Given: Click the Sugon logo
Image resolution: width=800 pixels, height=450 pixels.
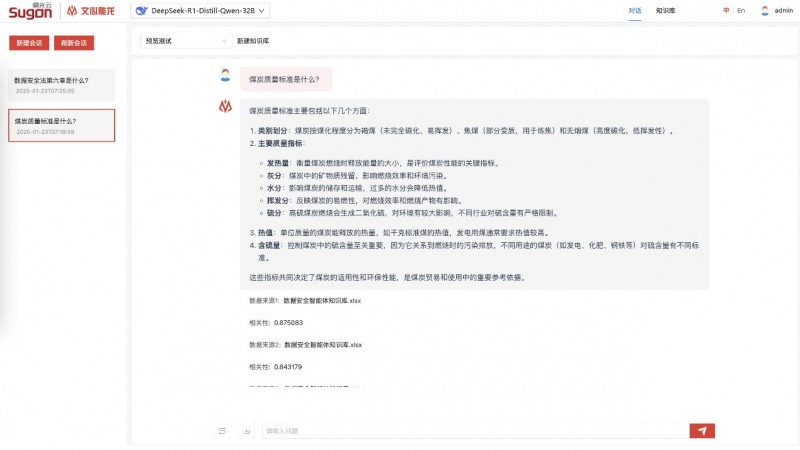Looking at the screenshot, I should coord(30,10).
